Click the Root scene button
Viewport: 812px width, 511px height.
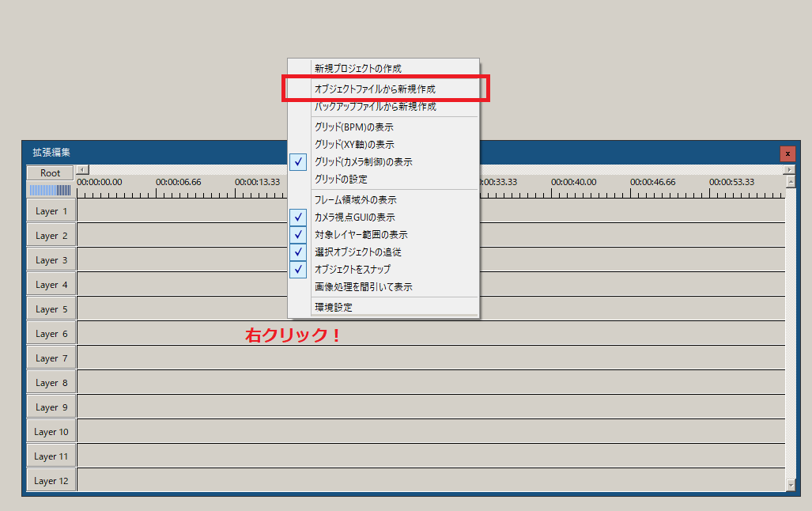click(x=49, y=172)
